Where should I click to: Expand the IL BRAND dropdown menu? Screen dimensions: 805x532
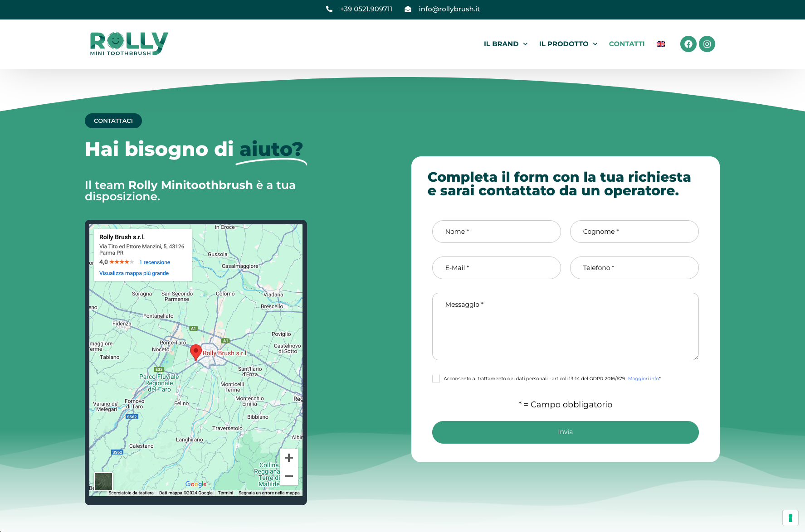[x=505, y=44]
